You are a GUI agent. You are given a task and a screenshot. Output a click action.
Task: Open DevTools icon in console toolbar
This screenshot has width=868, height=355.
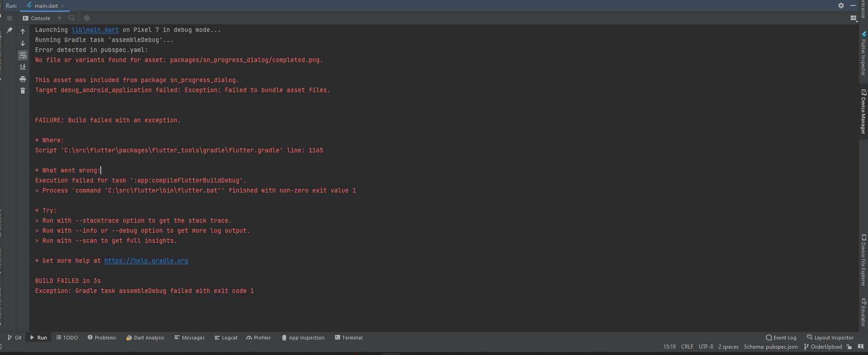(87, 18)
